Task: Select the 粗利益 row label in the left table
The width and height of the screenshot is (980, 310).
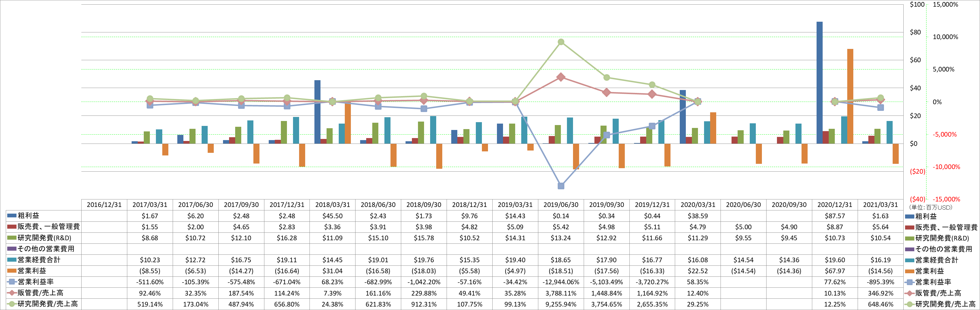Action: tap(29, 216)
